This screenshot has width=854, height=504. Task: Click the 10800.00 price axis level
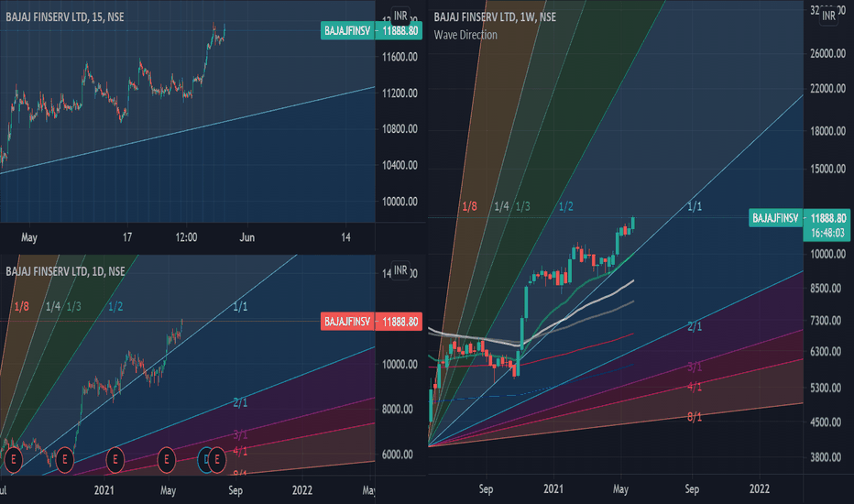[400, 129]
